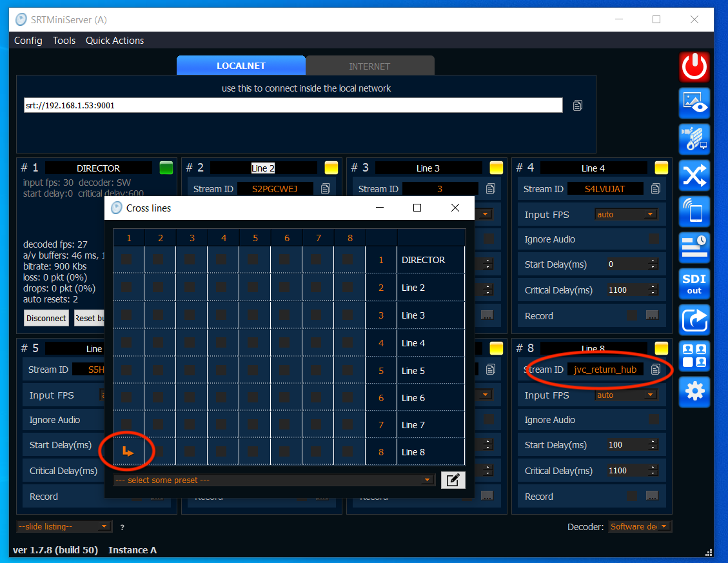Open the Quick Actions menu
728x563 pixels.
pos(115,41)
